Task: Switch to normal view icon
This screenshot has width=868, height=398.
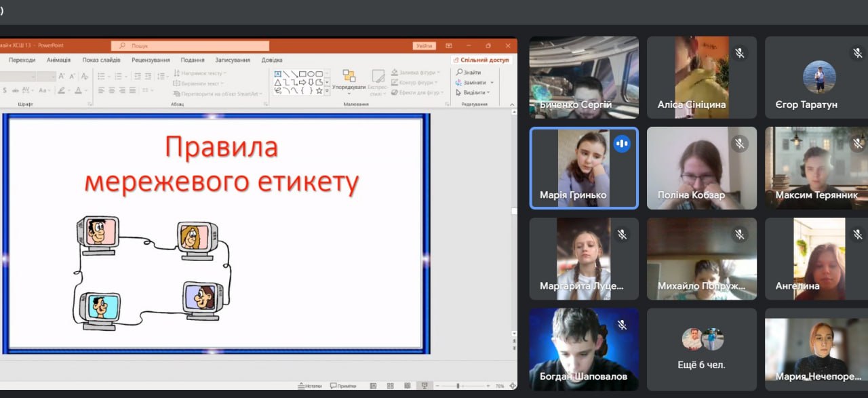Action: point(373,386)
